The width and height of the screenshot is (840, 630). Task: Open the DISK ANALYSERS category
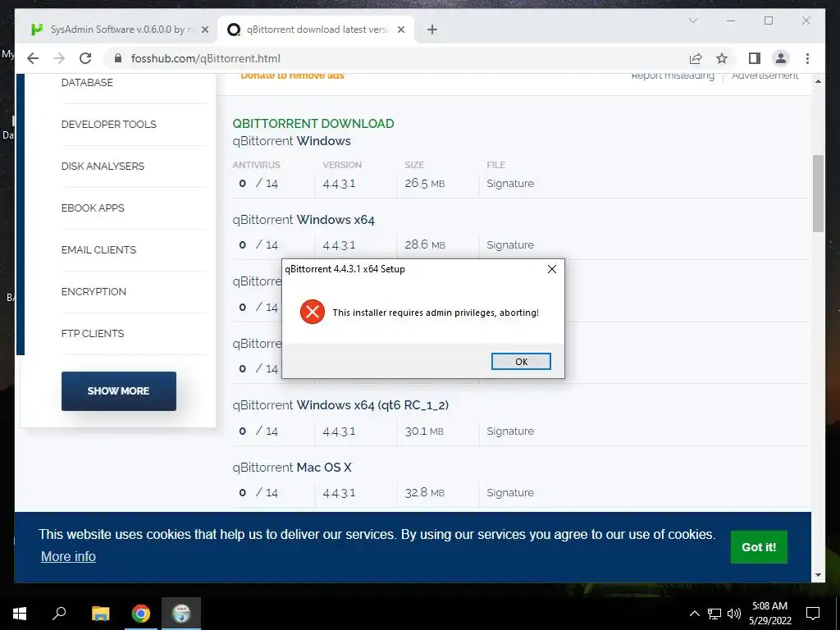coord(103,166)
